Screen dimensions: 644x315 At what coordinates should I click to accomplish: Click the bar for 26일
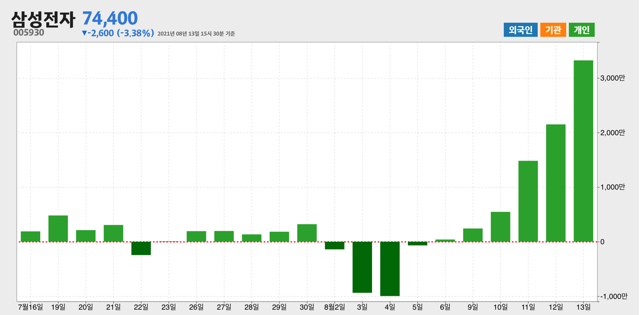(x=197, y=237)
